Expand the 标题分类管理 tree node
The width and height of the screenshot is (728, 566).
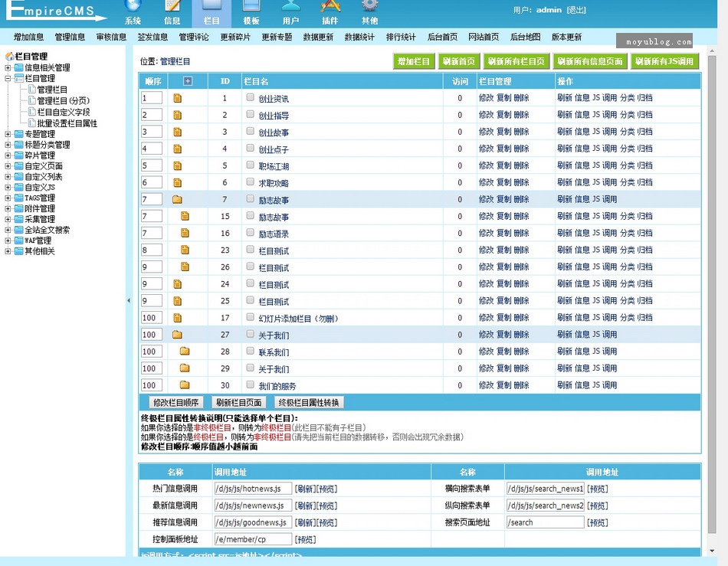pyautogui.click(x=8, y=145)
